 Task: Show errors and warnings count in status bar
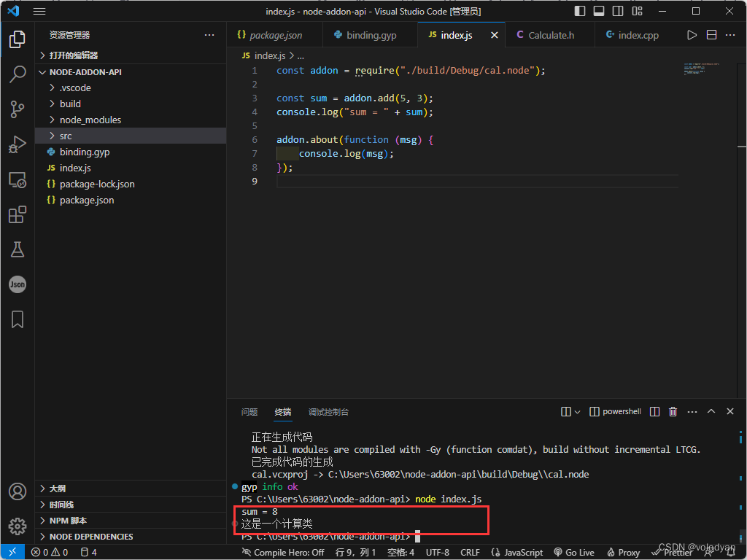point(50,553)
